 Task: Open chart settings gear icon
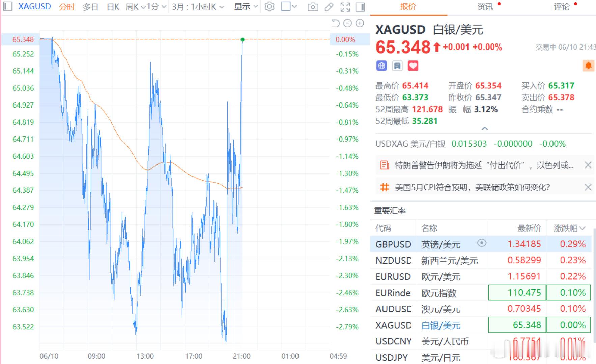pos(269,7)
